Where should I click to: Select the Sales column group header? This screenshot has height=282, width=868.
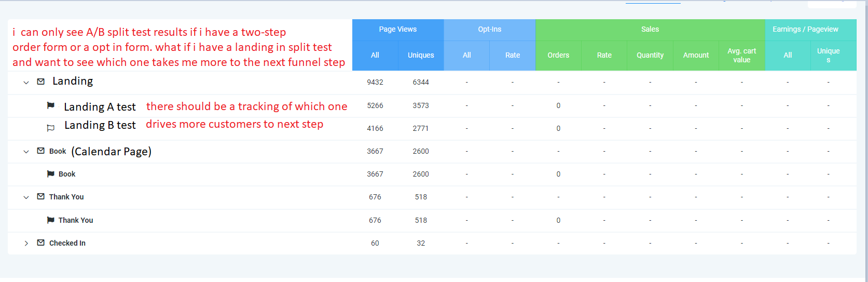[650, 30]
